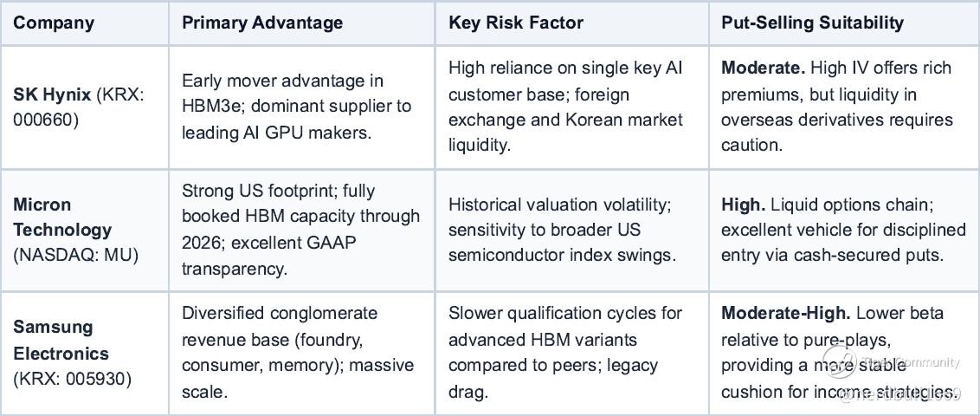This screenshot has width=980, height=416.
Task: Click SK Hynix single AI customer risk cell
Action: pyautogui.click(x=571, y=107)
